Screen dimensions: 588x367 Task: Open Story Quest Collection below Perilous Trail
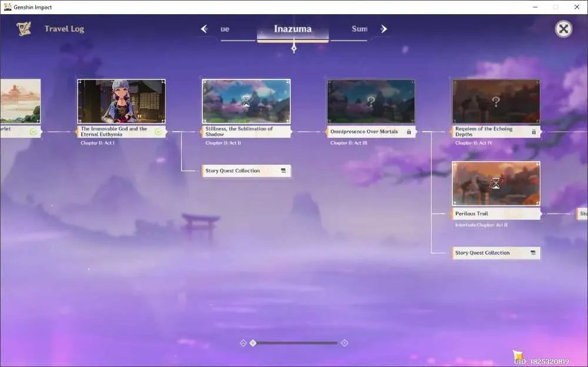(496, 253)
